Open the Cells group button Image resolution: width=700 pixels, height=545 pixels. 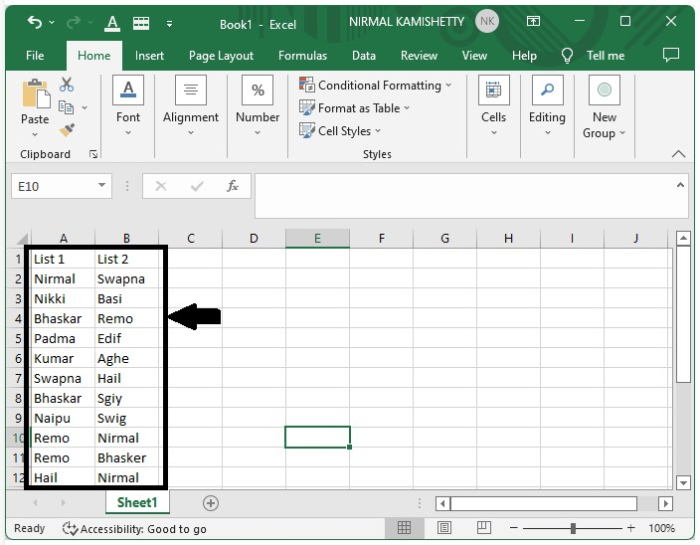point(493,106)
